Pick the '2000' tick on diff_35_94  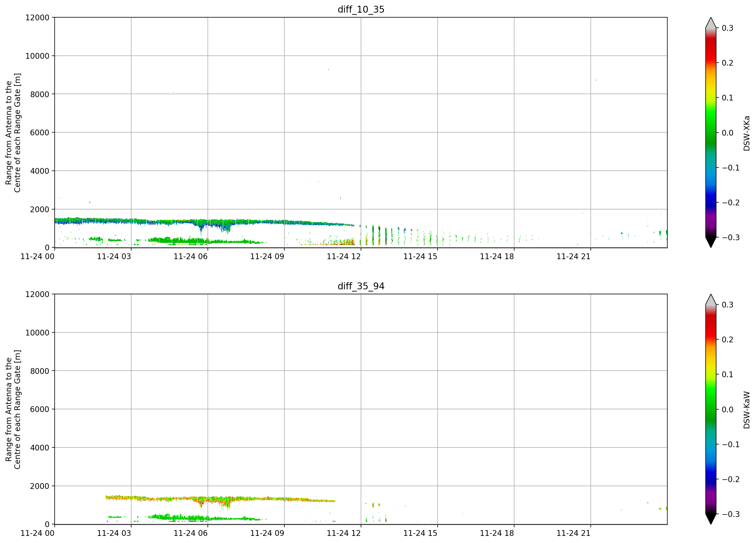[40, 486]
